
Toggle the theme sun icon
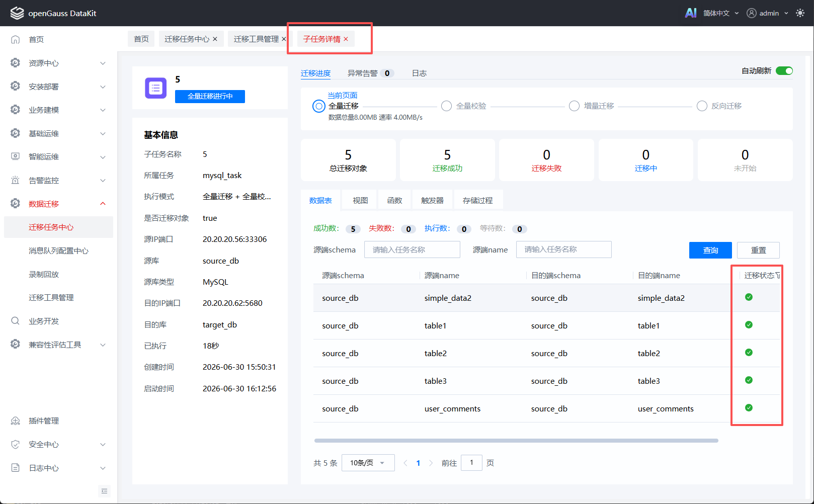click(800, 13)
